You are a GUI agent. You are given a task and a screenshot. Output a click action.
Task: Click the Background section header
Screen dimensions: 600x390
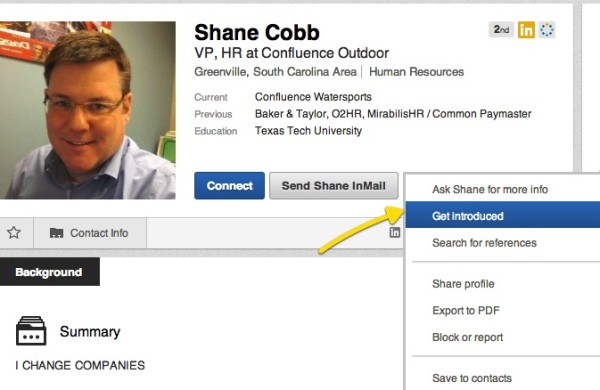tap(50, 272)
